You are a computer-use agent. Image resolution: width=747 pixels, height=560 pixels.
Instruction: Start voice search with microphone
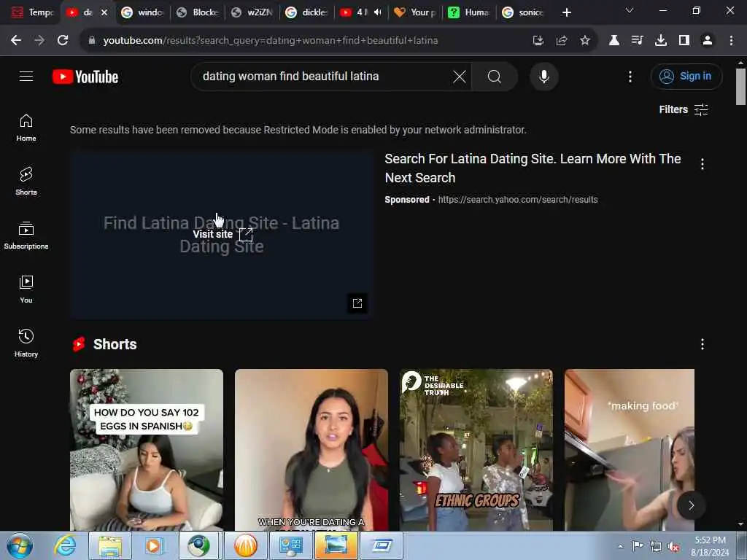pyautogui.click(x=543, y=76)
